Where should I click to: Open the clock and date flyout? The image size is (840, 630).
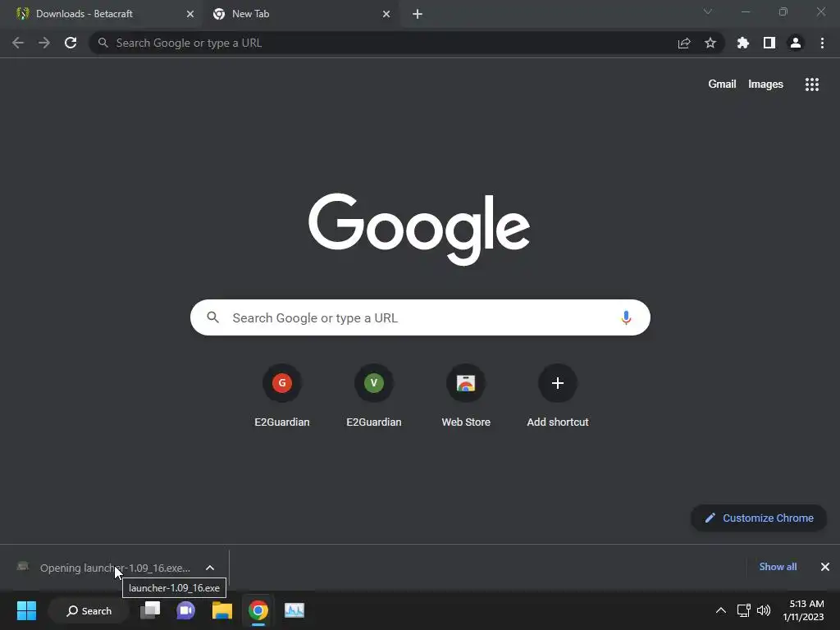point(804,610)
